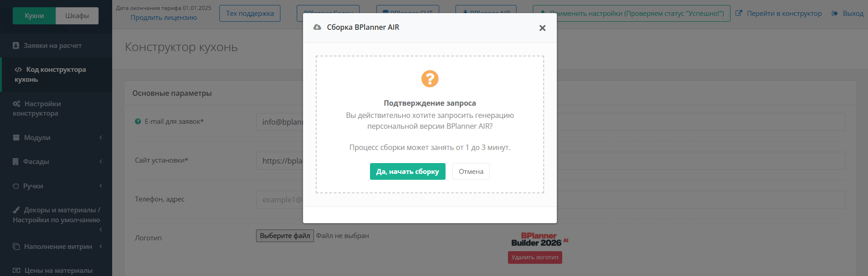
Task: Open Перейти в конструктор link
Action: pos(784,14)
